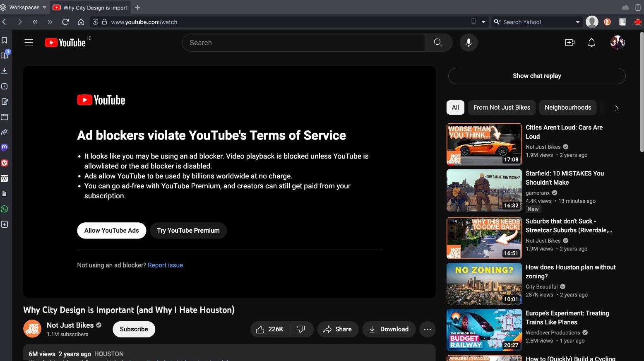Click the Create video camera icon
Screen dimensions: 644x361
(x=570, y=43)
